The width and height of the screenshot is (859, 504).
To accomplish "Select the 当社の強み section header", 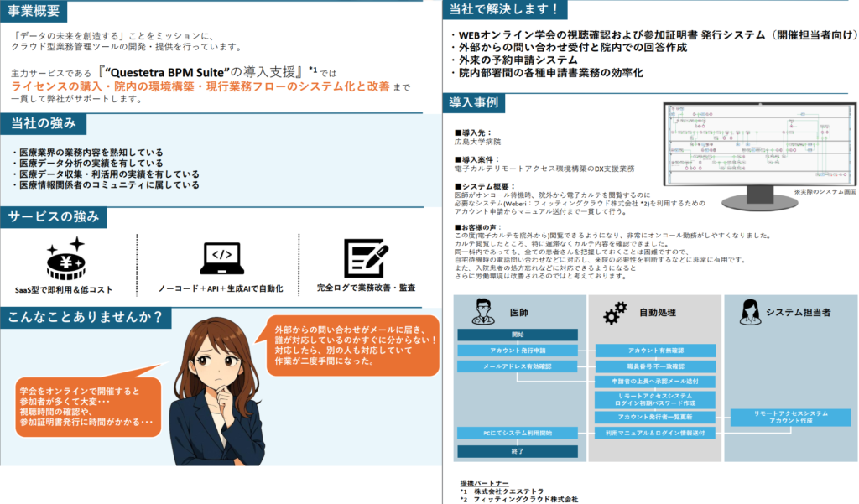I will [x=43, y=123].
